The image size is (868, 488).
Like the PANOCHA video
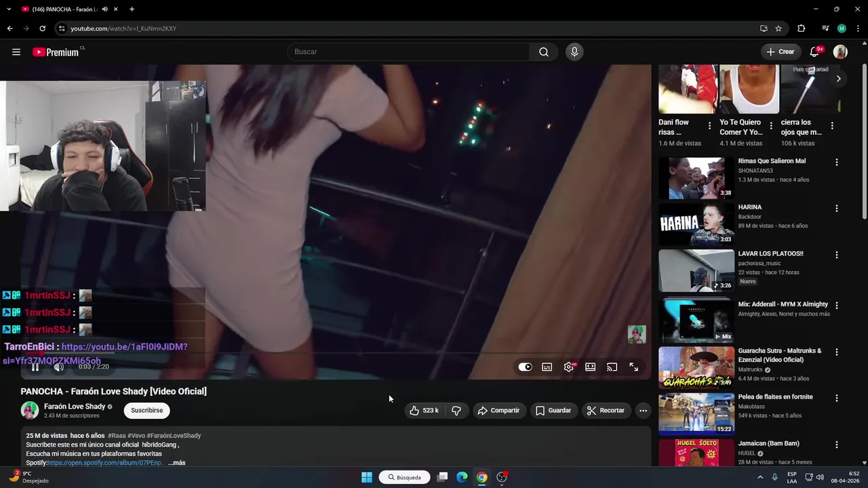point(424,411)
